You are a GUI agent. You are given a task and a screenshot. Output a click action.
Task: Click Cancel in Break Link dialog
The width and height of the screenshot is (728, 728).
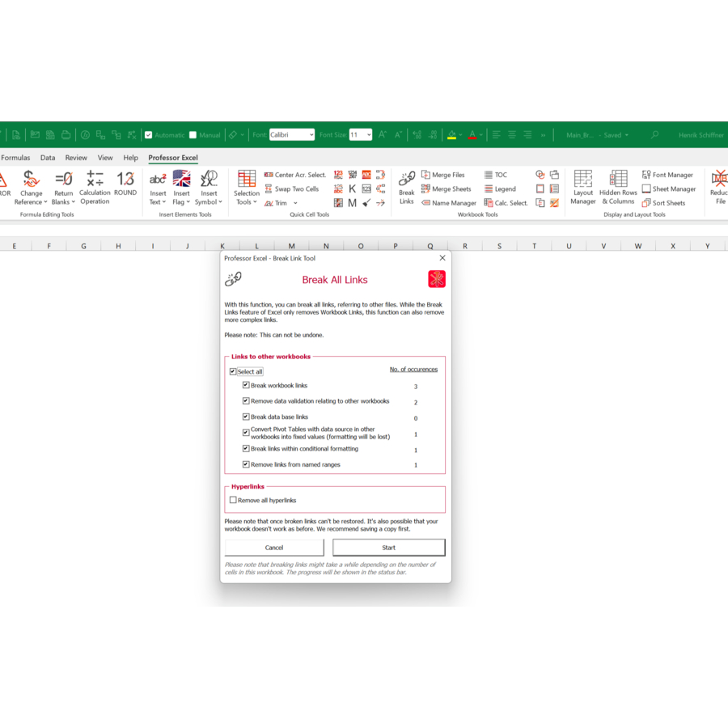(274, 548)
